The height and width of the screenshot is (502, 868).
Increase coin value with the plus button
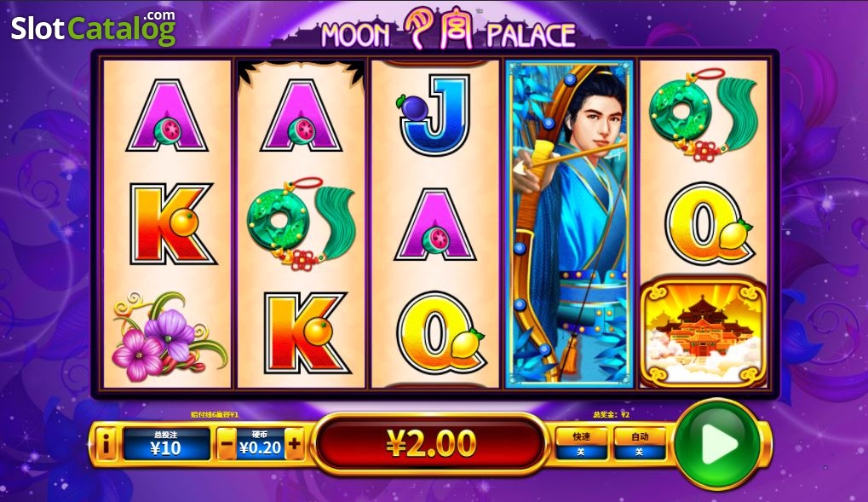295,444
